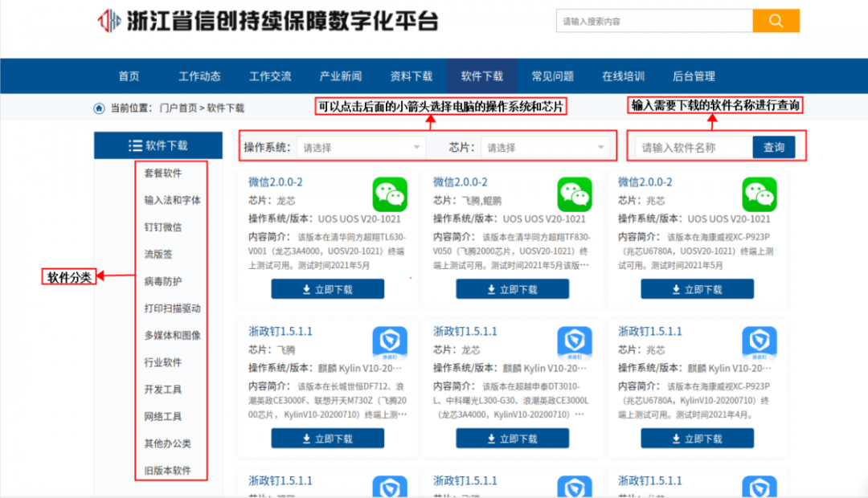Open 常见问题 navigation item
The image size is (868, 498).
(552, 76)
